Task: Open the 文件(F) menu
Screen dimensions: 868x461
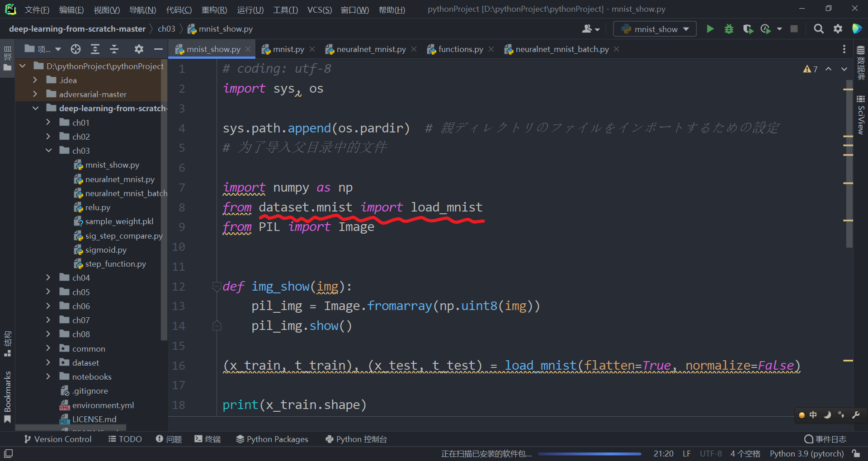Action: pyautogui.click(x=37, y=9)
